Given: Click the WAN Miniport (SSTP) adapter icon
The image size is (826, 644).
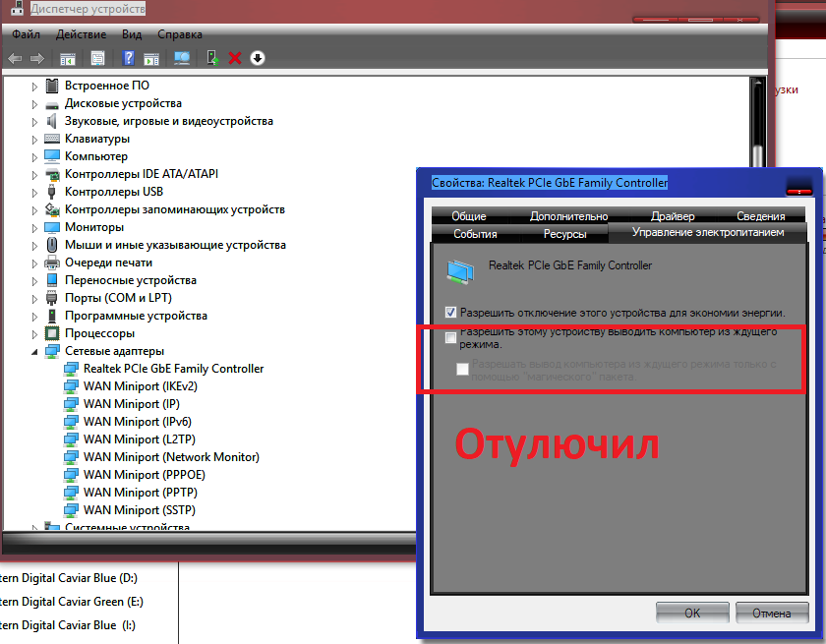Looking at the screenshot, I should [x=71, y=510].
